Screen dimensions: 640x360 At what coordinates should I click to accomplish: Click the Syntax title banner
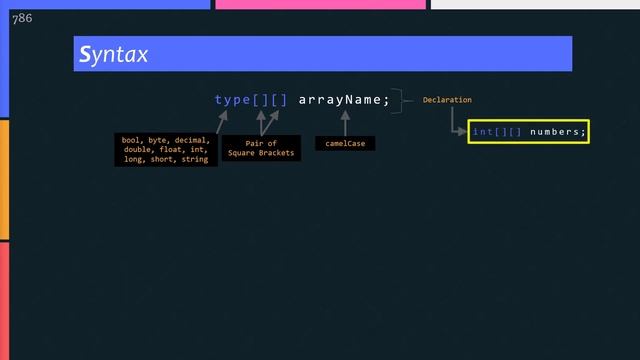[322, 53]
